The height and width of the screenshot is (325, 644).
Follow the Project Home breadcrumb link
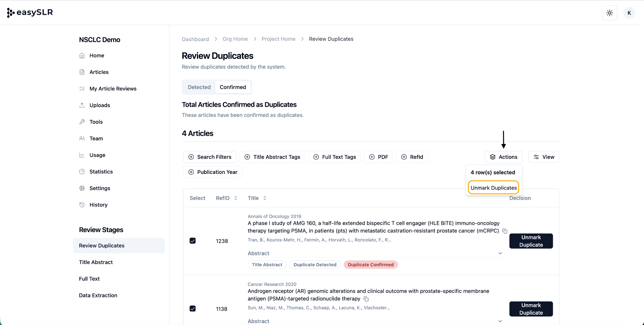pos(278,39)
